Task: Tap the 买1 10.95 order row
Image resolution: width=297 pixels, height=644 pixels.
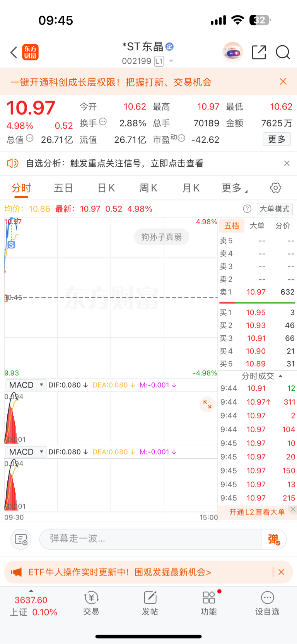Action: tap(257, 313)
